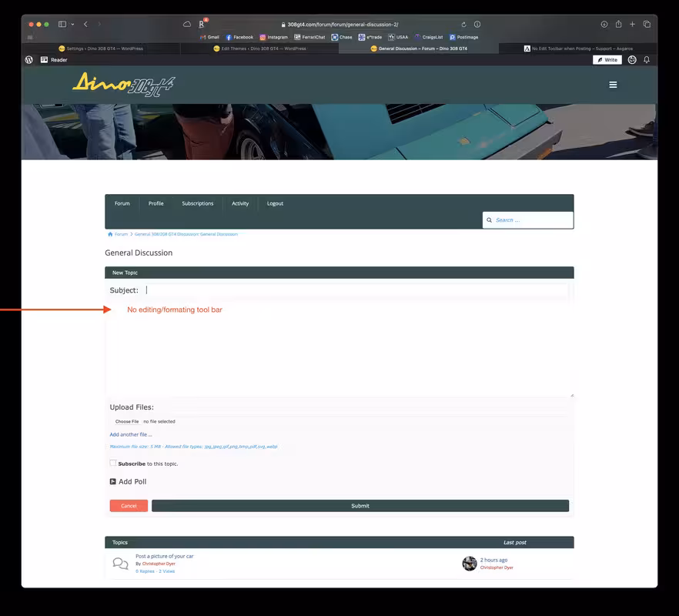Image resolution: width=679 pixels, height=616 pixels.
Task: Switch to the Edit Themes ‹ Dino 308 GT4 tab
Action: tap(260, 49)
